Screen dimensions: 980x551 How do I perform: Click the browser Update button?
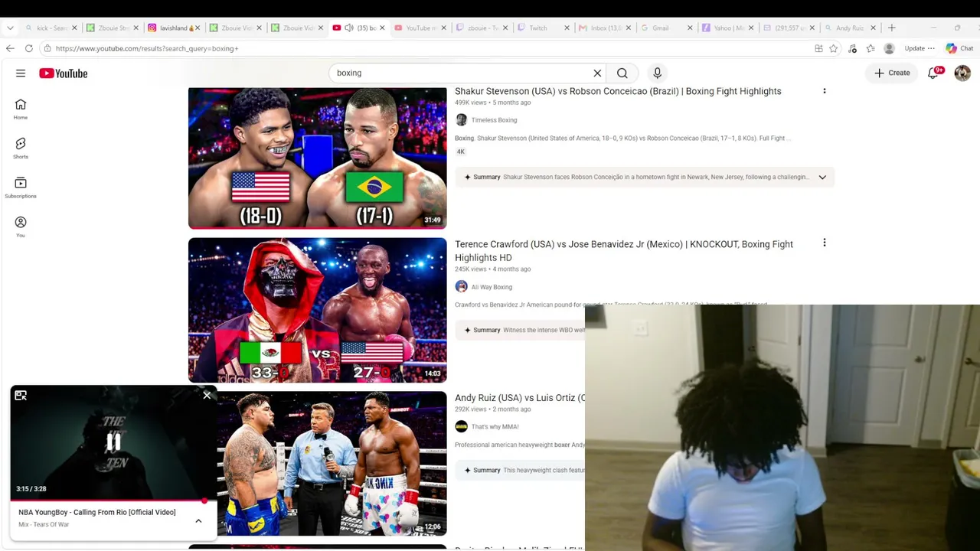(920, 48)
